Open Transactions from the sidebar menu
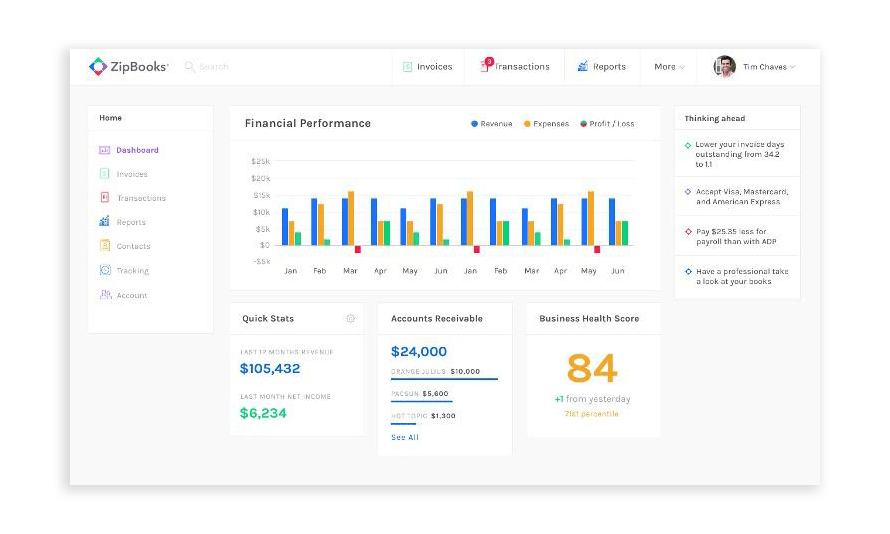 click(141, 198)
